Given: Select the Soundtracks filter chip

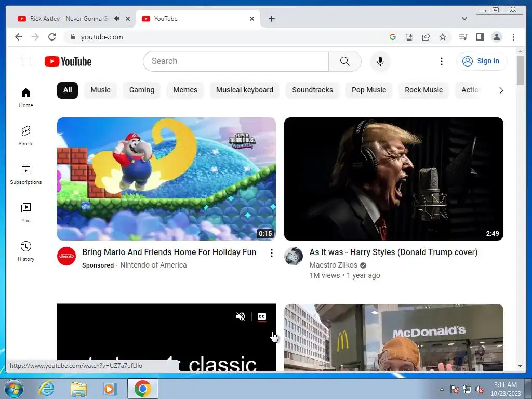Looking at the screenshot, I should [312, 90].
